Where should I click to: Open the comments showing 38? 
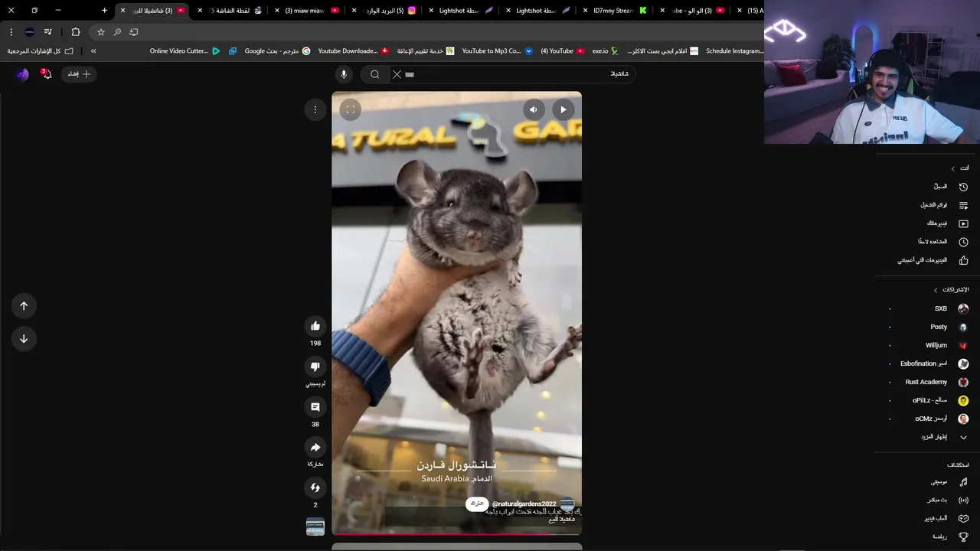pos(315,407)
